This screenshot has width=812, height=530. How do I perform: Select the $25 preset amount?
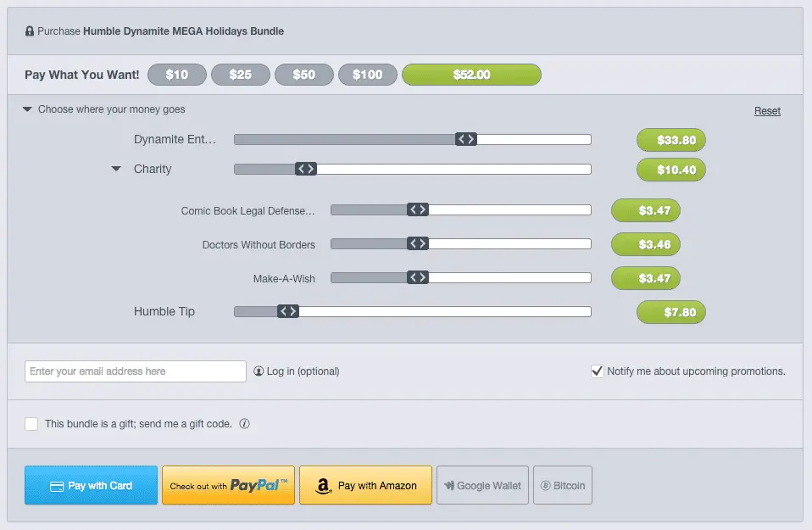click(241, 75)
